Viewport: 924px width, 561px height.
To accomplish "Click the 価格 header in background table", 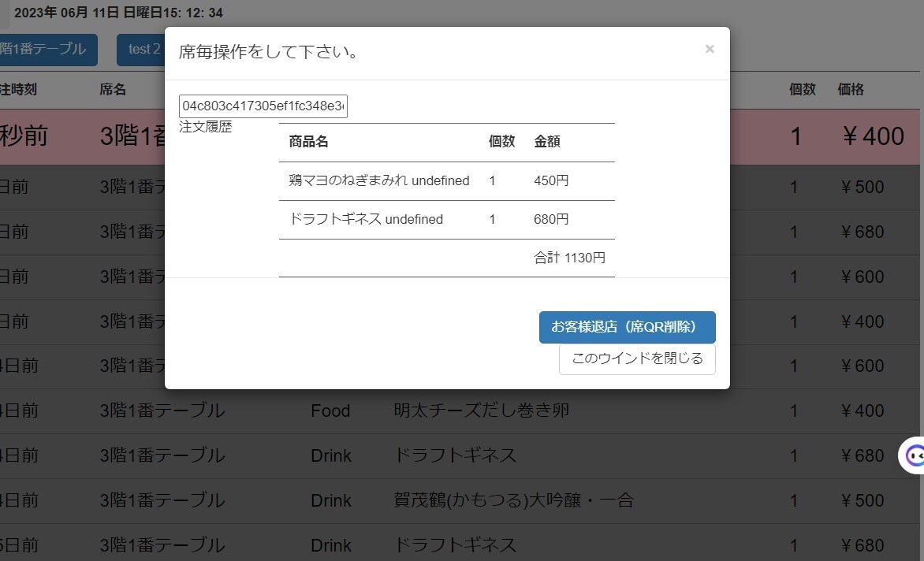I will coord(851,90).
